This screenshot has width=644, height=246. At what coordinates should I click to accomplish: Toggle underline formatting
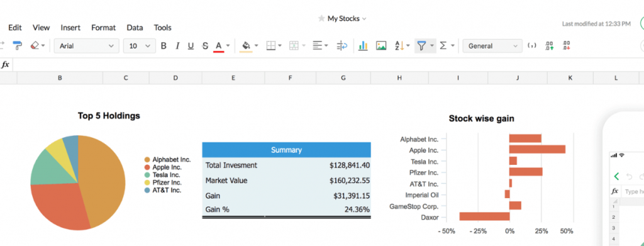coord(191,46)
